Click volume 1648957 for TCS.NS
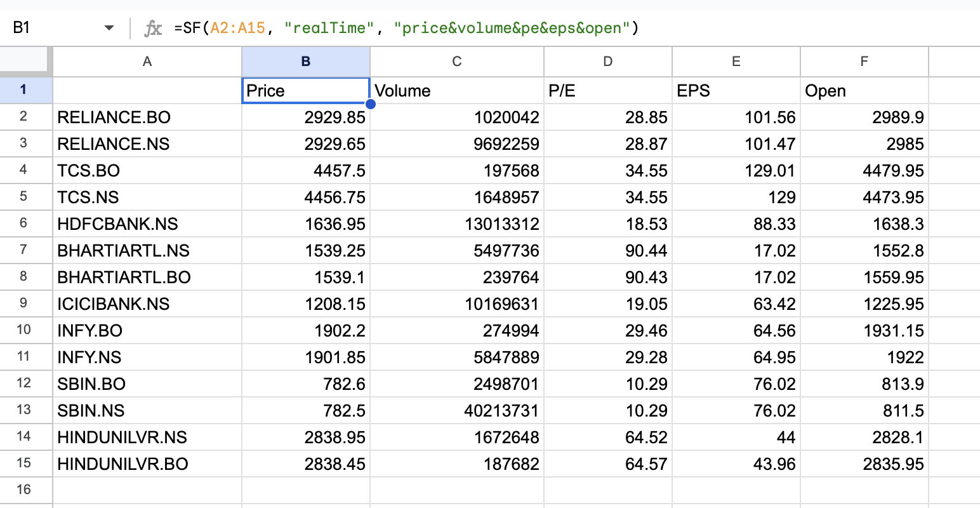 457,197
